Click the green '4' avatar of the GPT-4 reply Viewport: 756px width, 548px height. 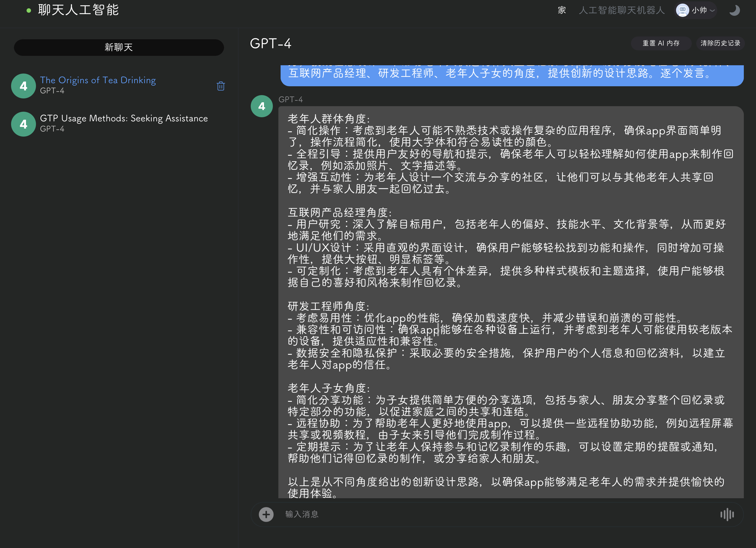pyautogui.click(x=261, y=106)
